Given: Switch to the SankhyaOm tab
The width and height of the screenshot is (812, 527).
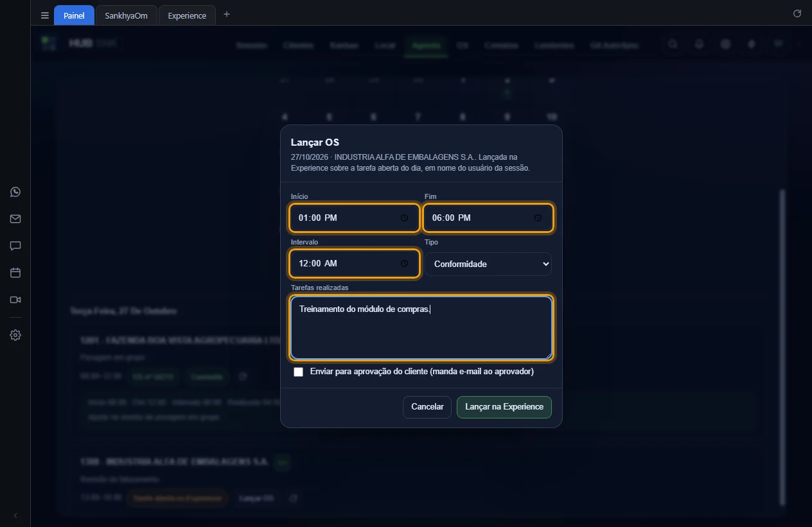Looking at the screenshot, I should pyautogui.click(x=126, y=15).
